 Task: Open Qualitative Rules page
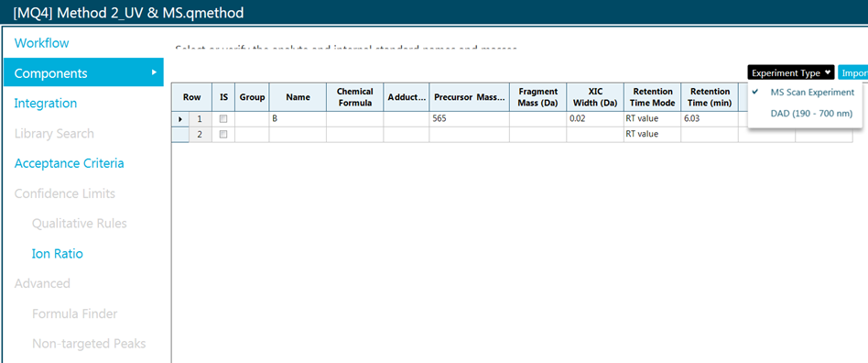(x=79, y=224)
